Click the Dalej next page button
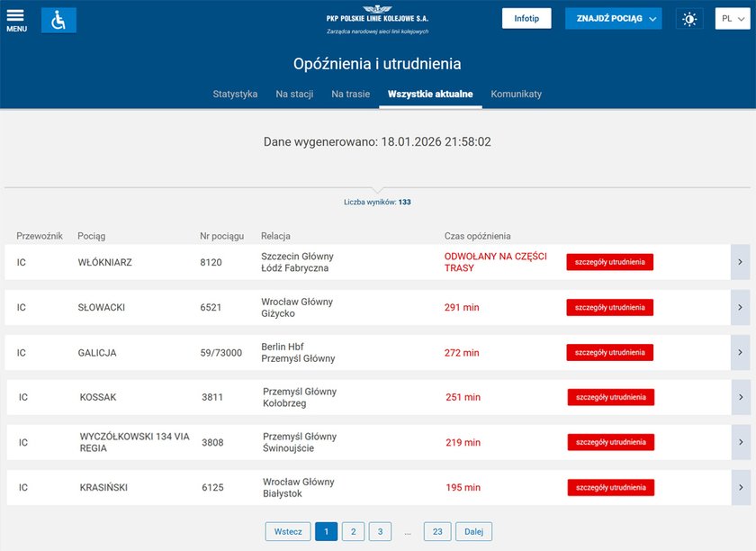756x551 pixels. tap(473, 532)
